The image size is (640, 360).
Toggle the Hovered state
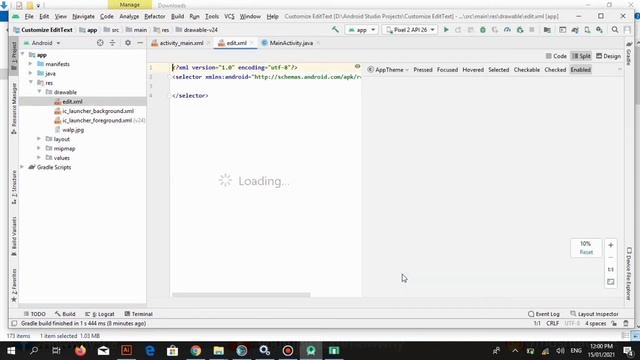tap(473, 70)
